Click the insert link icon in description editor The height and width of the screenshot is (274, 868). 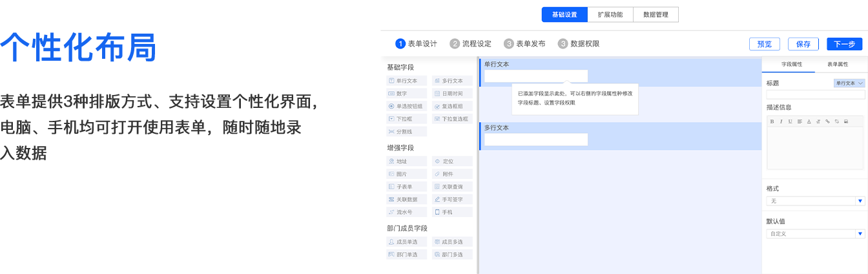[x=827, y=121]
